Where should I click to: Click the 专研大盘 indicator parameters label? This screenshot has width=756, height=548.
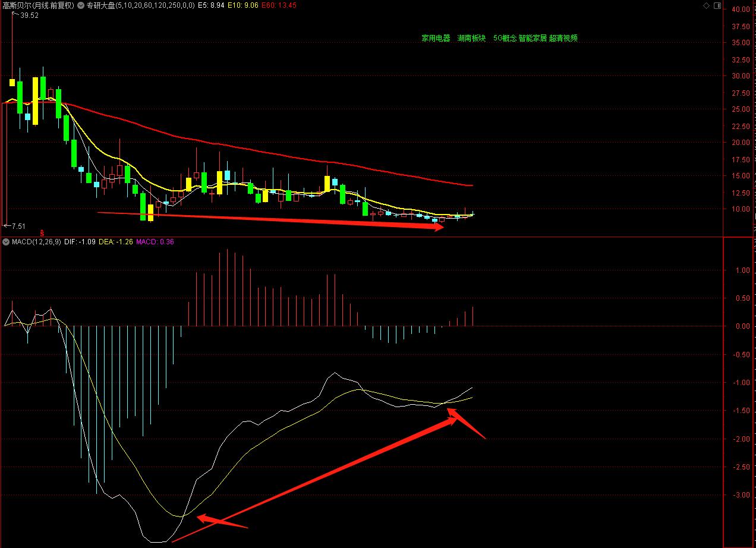pos(140,5)
